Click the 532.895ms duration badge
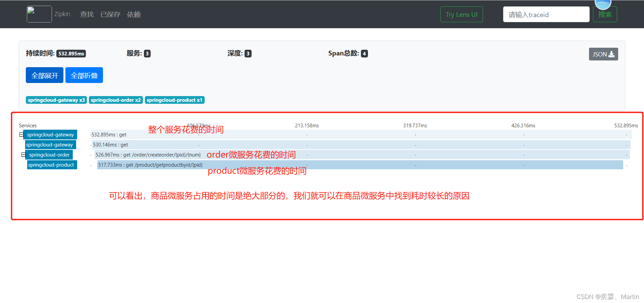Screen dimensions: 644x303 pyautogui.click(x=71, y=53)
